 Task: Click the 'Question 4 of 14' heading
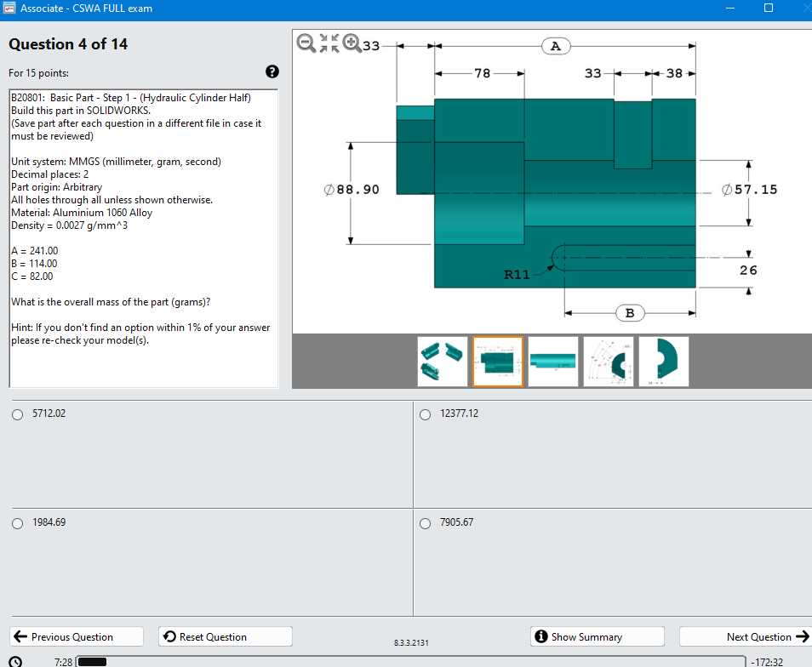(x=68, y=44)
